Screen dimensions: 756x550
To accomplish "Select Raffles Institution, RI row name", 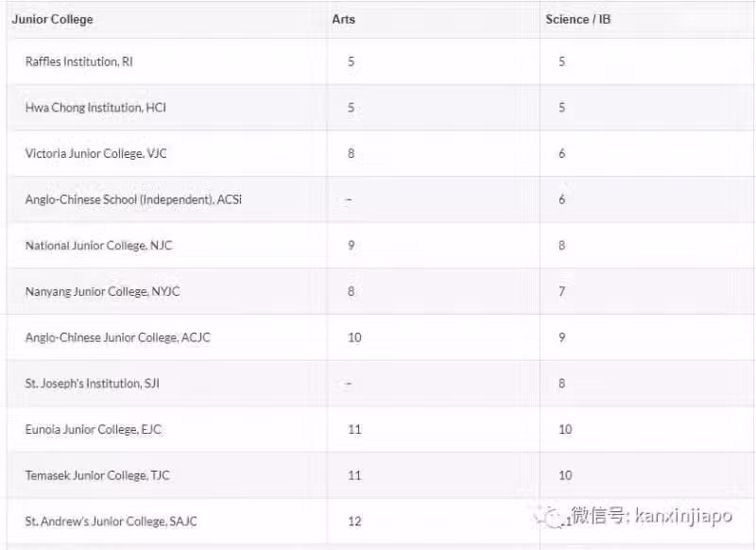I will pyautogui.click(x=79, y=61).
